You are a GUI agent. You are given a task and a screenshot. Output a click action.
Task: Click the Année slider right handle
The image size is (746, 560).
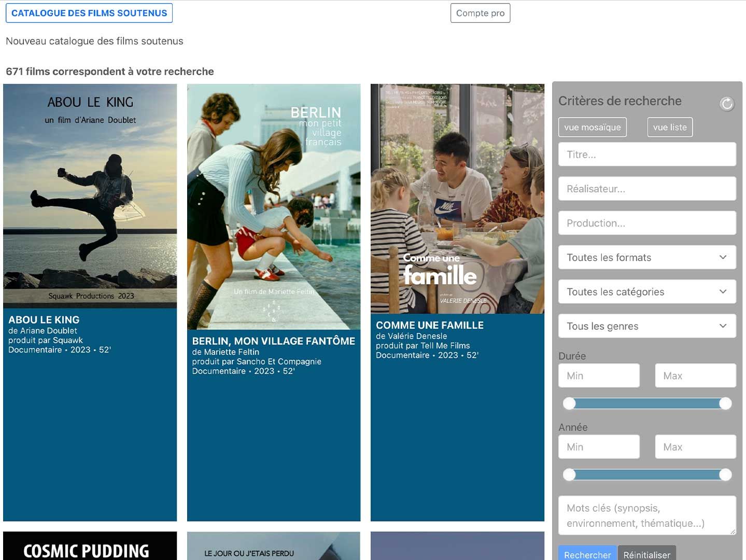coord(725,474)
